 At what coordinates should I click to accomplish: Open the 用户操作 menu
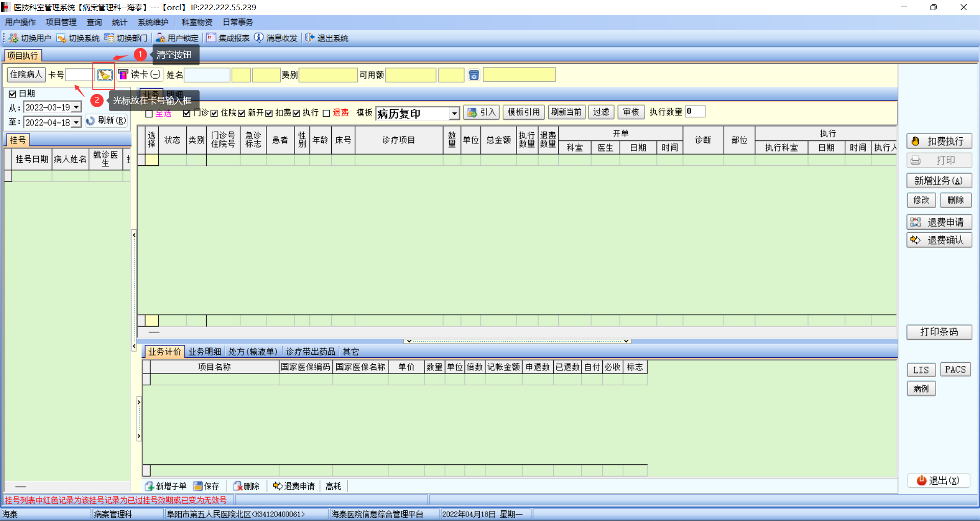click(x=20, y=22)
